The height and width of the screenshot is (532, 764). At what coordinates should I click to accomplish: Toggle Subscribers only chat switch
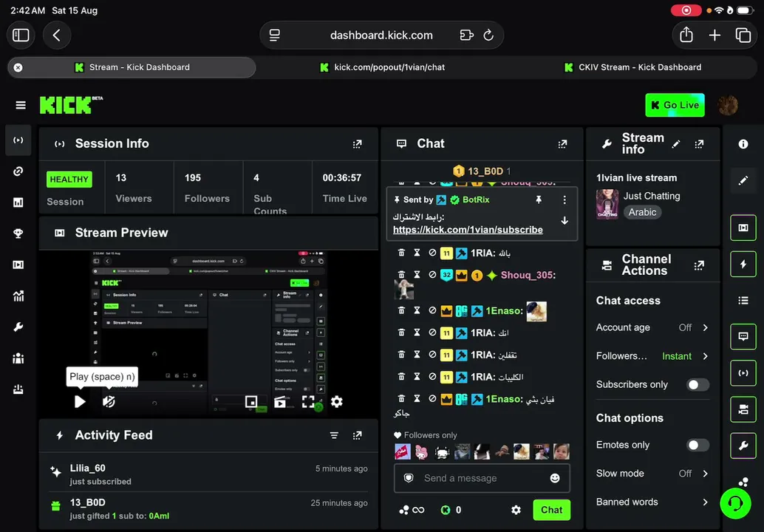[x=698, y=384]
